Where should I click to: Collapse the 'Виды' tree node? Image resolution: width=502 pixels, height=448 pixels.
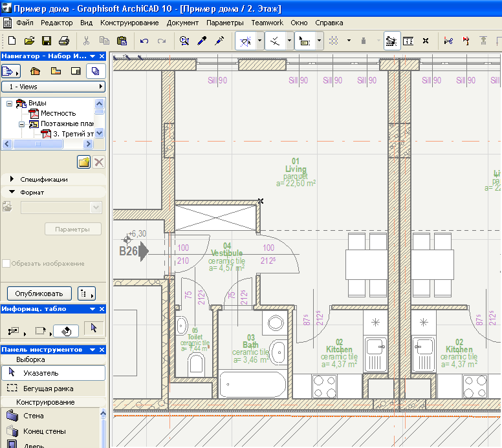pyautogui.click(x=10, y=103)
